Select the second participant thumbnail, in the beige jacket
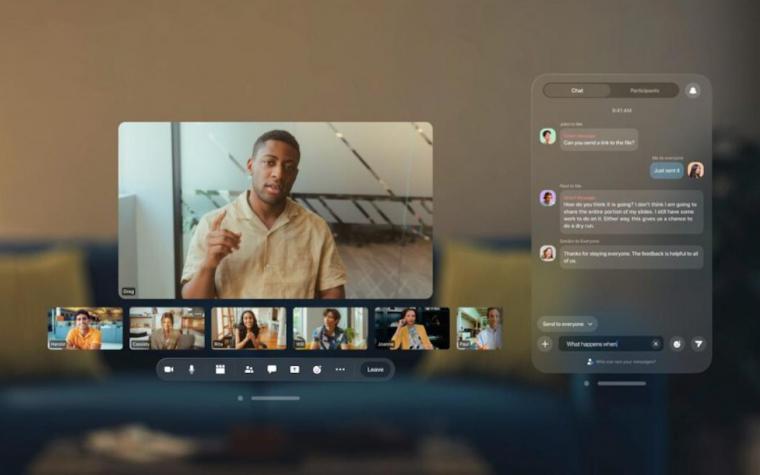Viewport: 760px width, 475px height. coord(167,328)
